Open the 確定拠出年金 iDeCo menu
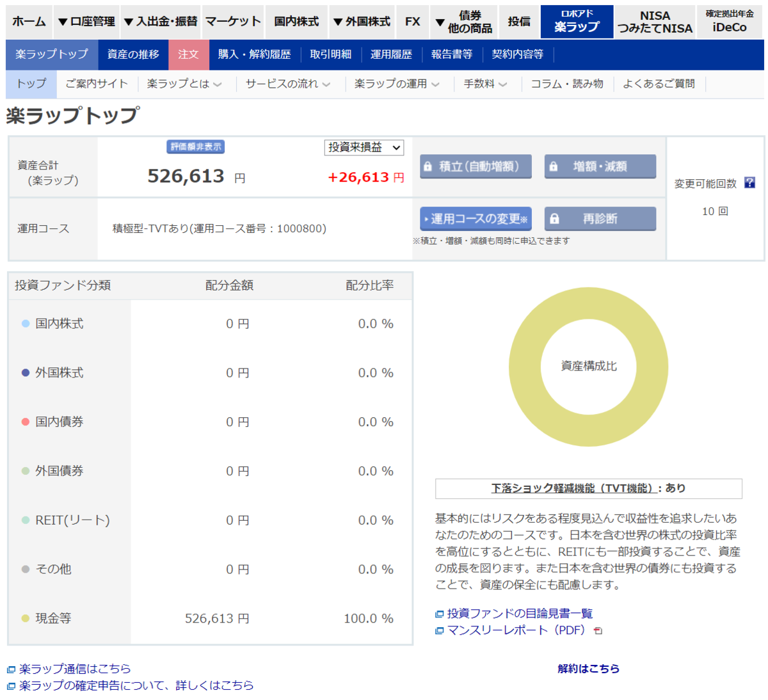The image size is (768, 700). (x=730, y=22)
